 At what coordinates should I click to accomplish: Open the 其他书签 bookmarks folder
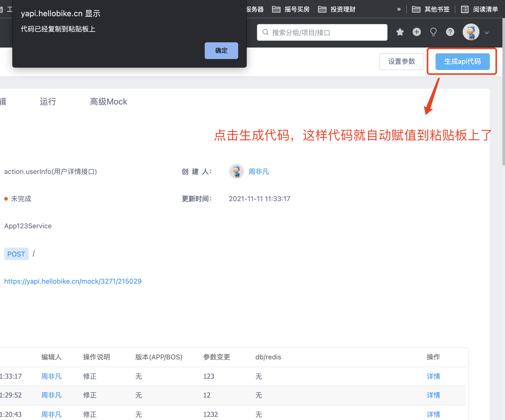coord(431,9)
